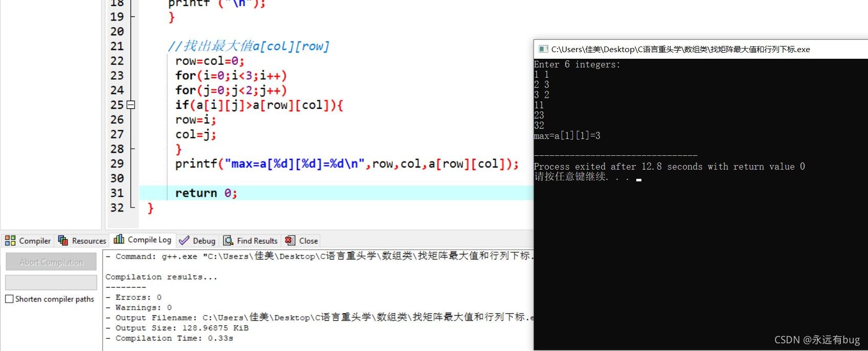
Task: Show the Find Results tab
Action: point(251,241)
